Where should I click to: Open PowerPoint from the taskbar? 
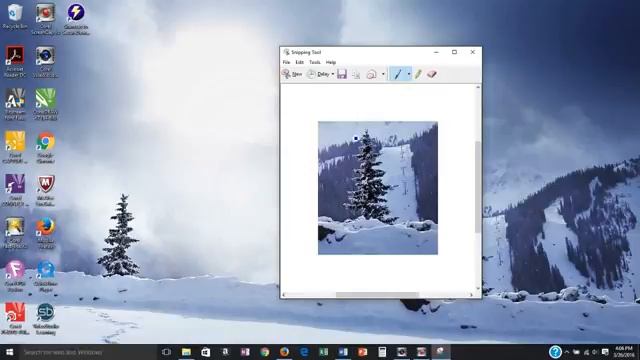click(x=362, y=352)
